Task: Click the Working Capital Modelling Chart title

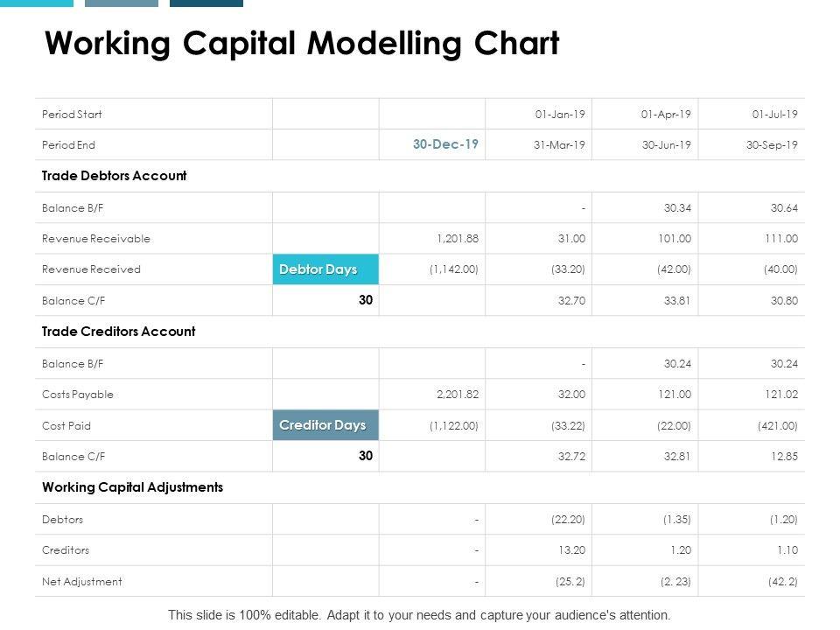Action: pyautogui.click(x=302, y=43)
